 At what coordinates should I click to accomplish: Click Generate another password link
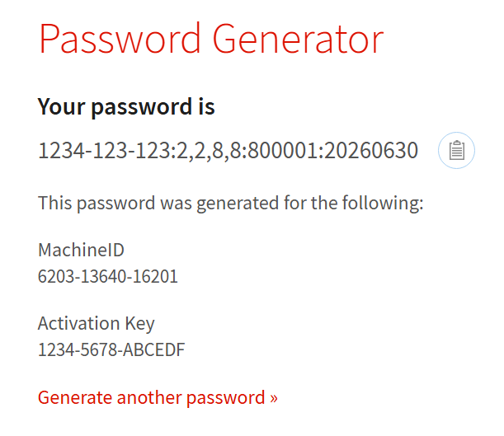coord(158,398)
